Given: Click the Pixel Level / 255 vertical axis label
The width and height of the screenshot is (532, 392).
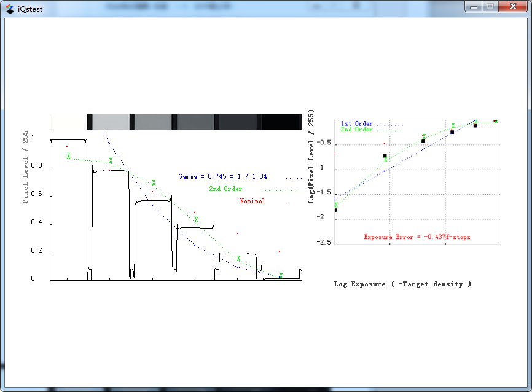Looking at the screenshot, I should pyautogui.click(x=25, y=167).
